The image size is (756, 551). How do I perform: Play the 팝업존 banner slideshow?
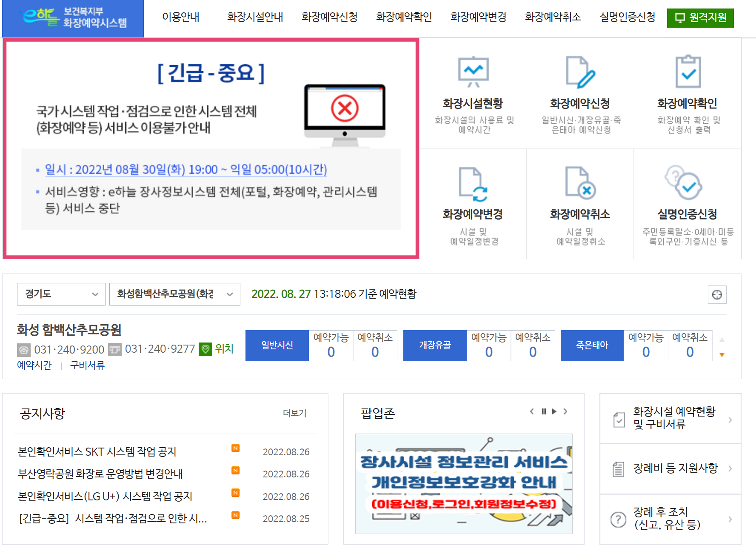tap(554, 411)
